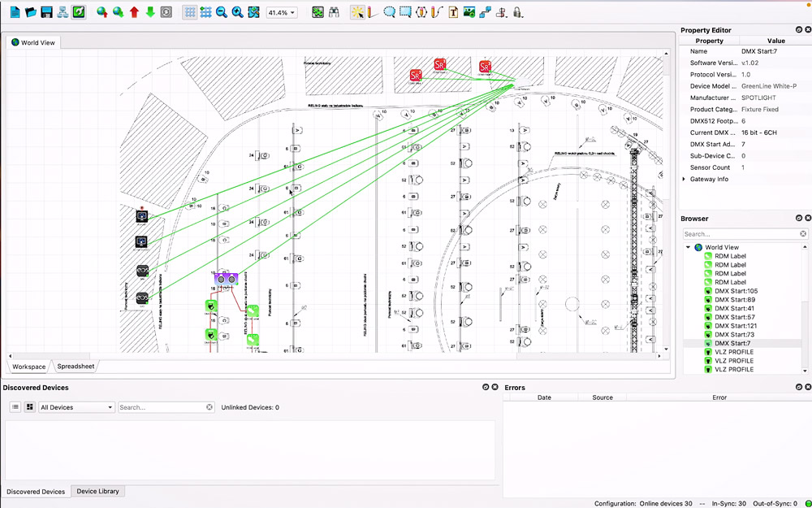The height and width of the screenshot is (508, 812).
Task: Sort Errors by the Date column
Action: tap(544, 397)
